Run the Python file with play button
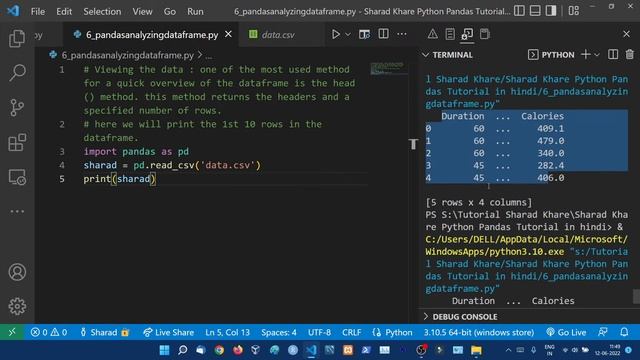640x360 pixels. pyautogui.click(x=336, y=34)
